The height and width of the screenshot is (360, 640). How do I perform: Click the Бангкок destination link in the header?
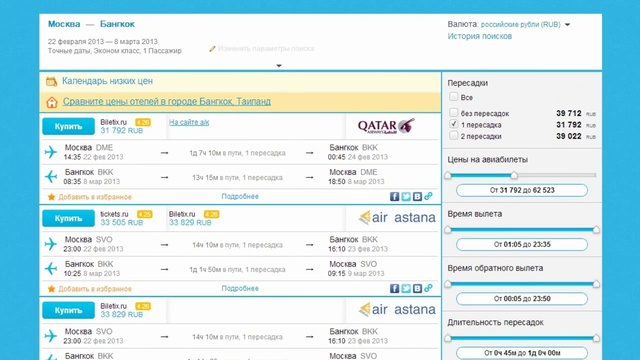(117, 24)
